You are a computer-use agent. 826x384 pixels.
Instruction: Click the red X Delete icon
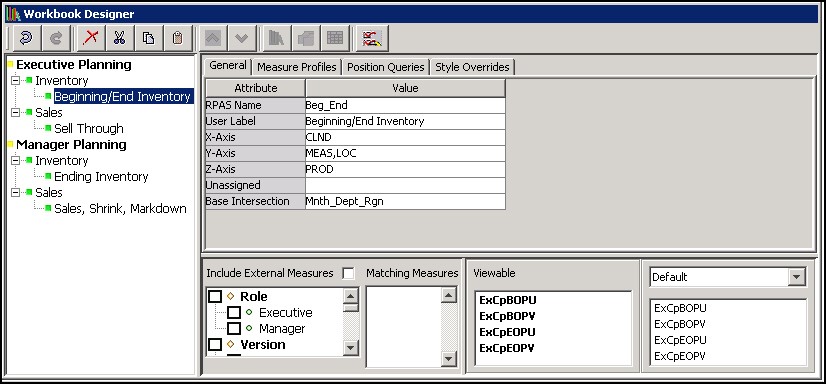[x=91, y=38]
